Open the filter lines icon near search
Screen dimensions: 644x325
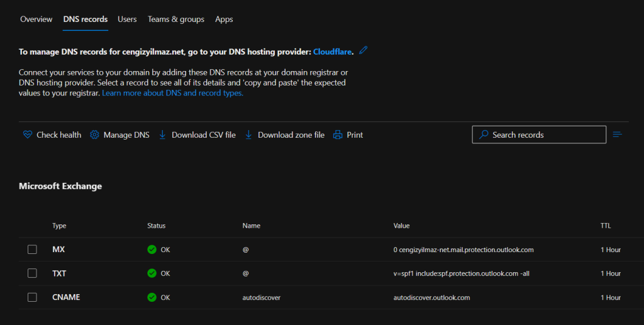point(617,135)
